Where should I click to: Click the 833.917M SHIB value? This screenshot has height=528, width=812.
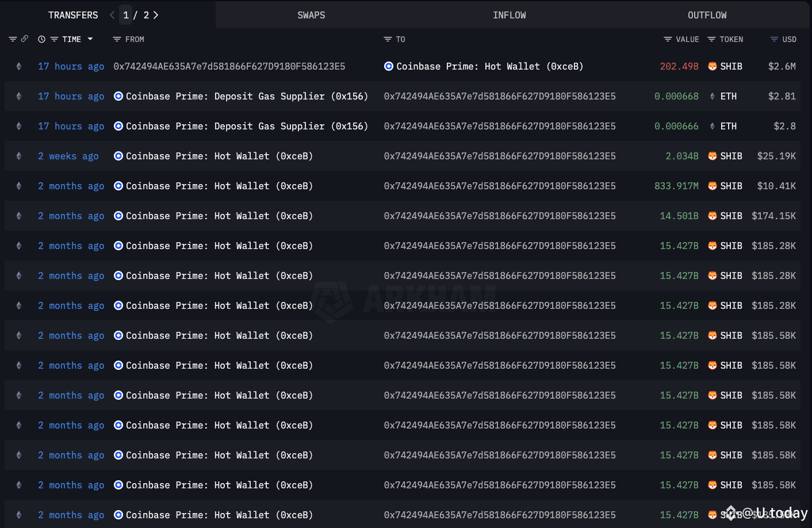pos(676,186)
